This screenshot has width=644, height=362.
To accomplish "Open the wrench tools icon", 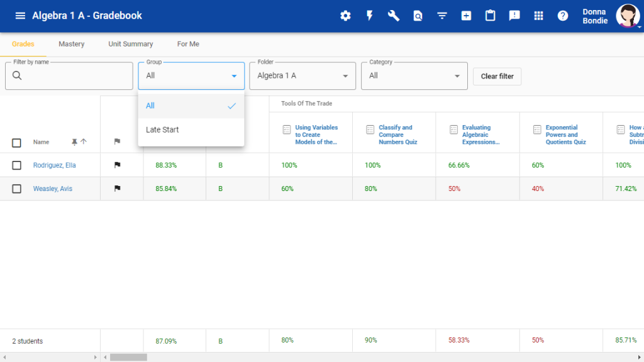I will point(393,16).
